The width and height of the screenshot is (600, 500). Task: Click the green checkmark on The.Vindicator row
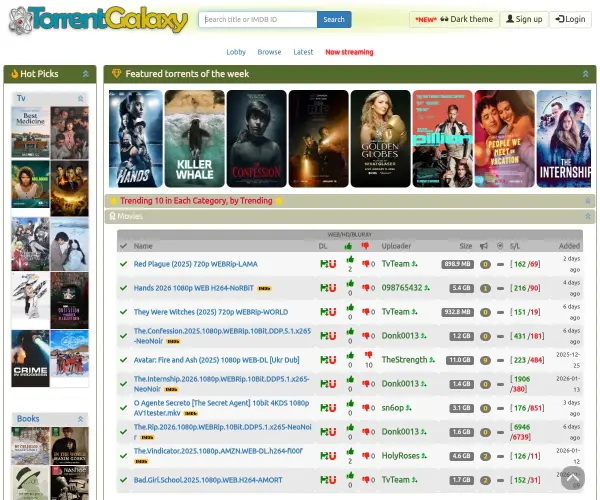[123, 456]
